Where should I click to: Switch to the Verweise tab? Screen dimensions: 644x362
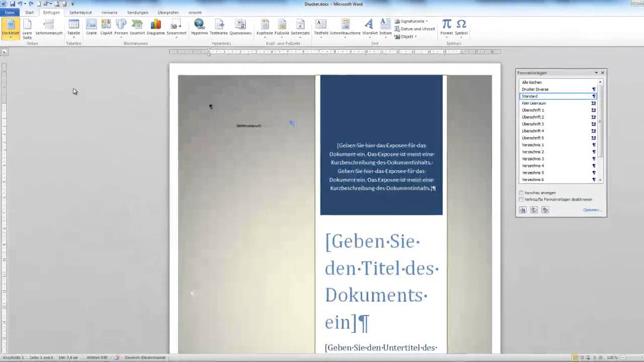pos(109,13)
